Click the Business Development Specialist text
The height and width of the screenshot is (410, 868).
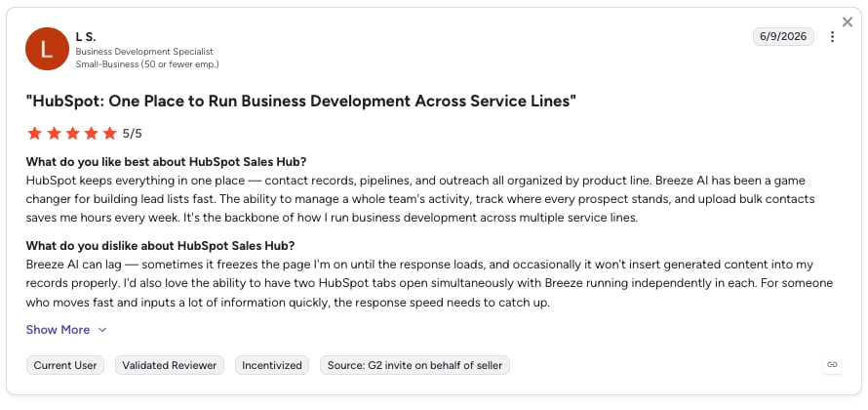click(144, 52)
